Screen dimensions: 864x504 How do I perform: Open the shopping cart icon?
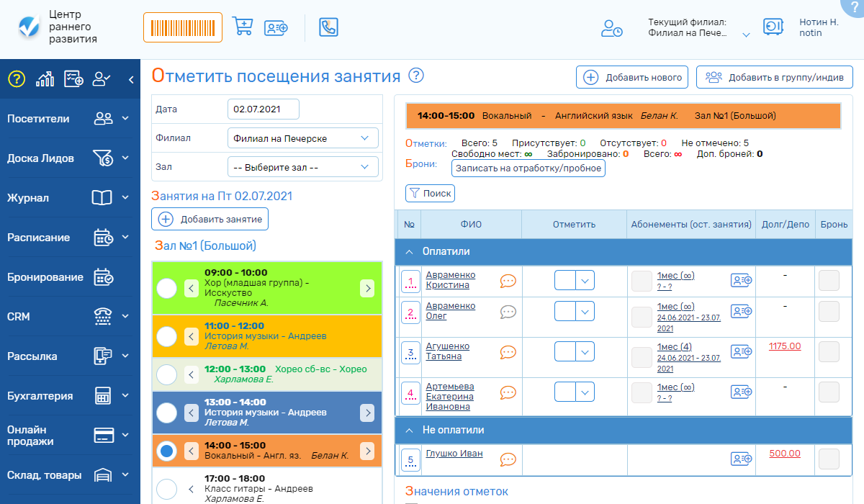243,27
